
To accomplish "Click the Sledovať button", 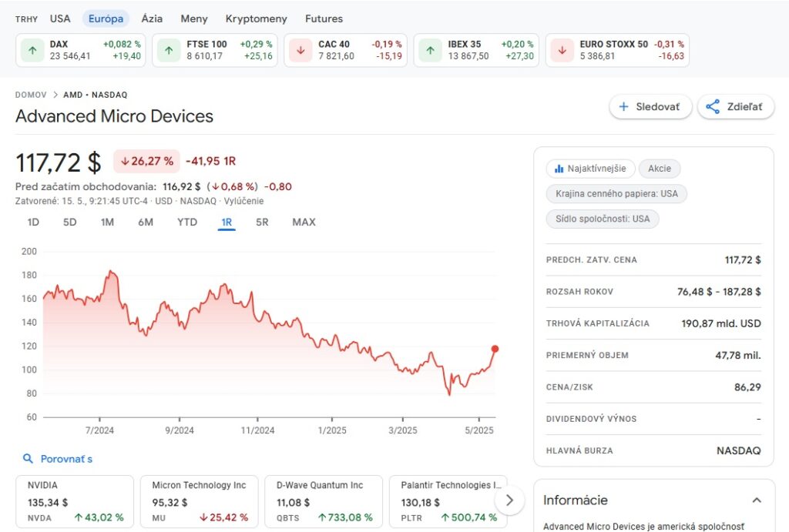I will pyautogui.click(x=650, y=106).
